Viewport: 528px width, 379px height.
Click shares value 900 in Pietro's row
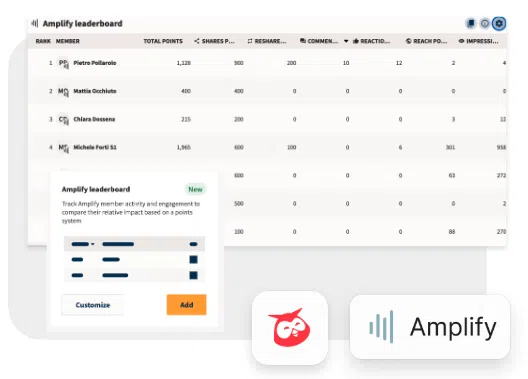coord(239,63)
